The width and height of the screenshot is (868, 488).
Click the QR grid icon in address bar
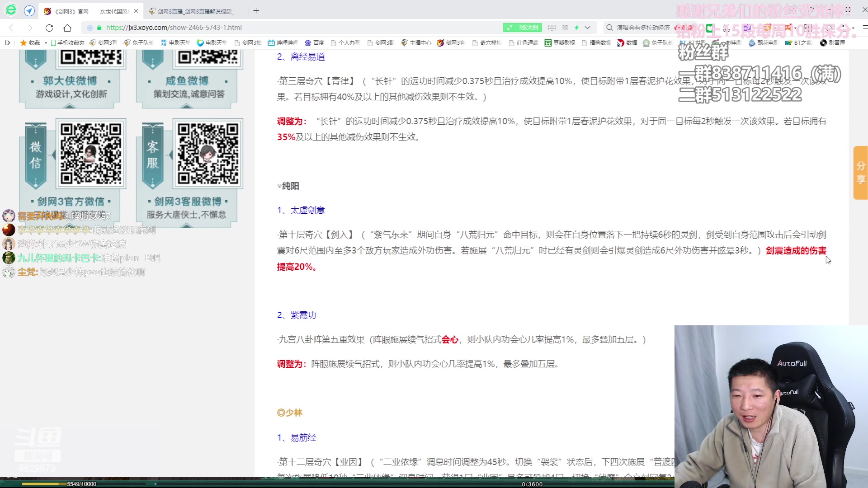[565, 28]
